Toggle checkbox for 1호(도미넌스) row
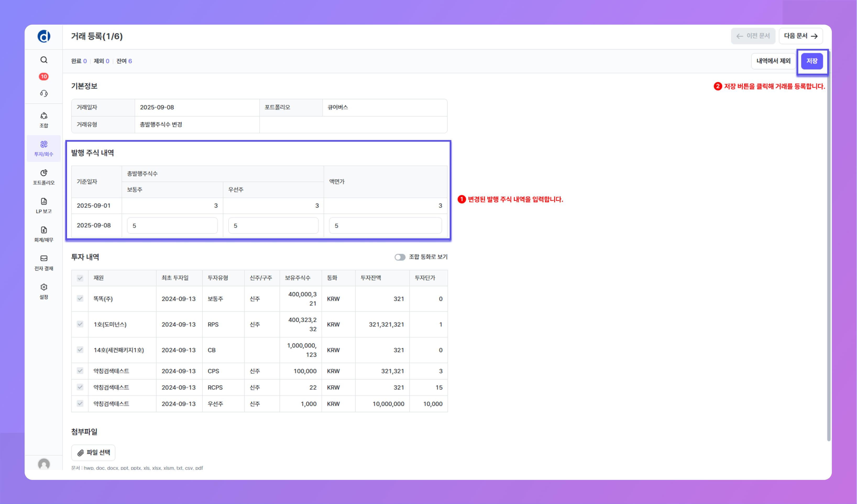The width and height of the screenshot is (857, 504). [80, 324]
